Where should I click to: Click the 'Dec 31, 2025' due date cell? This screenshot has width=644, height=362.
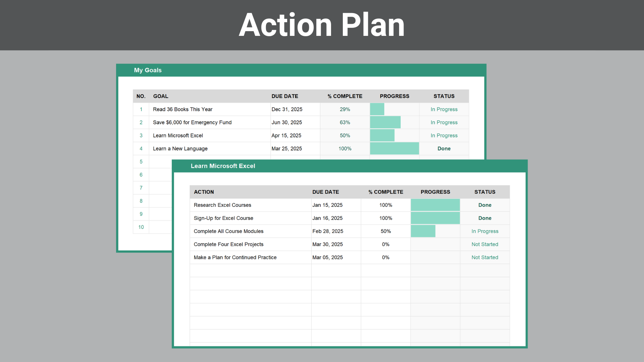pyautogui.click(x=287, y=109)
